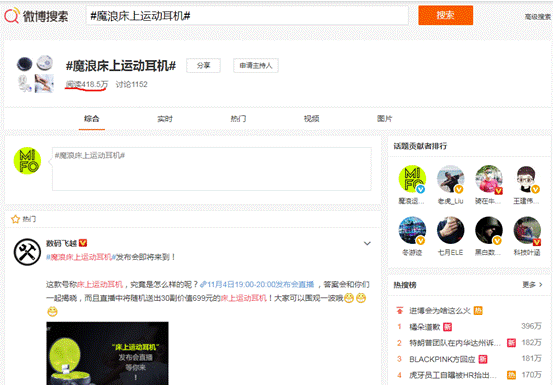Click into the post composer text box
The height and width of the screenshot is (385, 553).
[212, 169]
